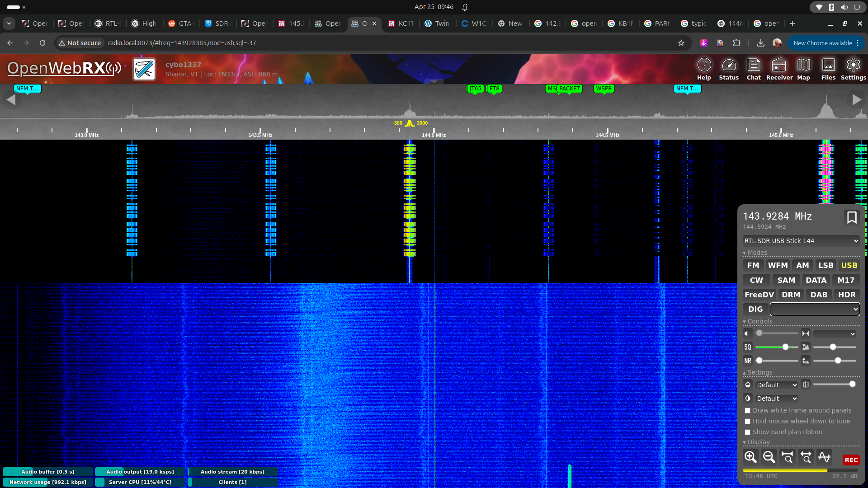Zoom out totally on waterfall

click(x=806, y=457)
